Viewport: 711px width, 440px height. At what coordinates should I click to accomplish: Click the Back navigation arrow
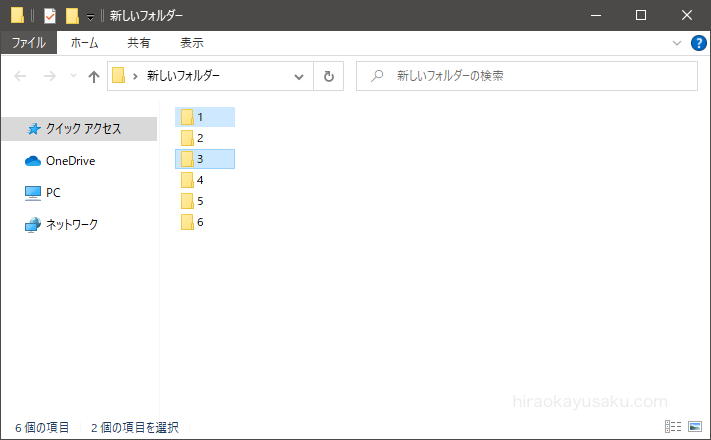(20, 76)
